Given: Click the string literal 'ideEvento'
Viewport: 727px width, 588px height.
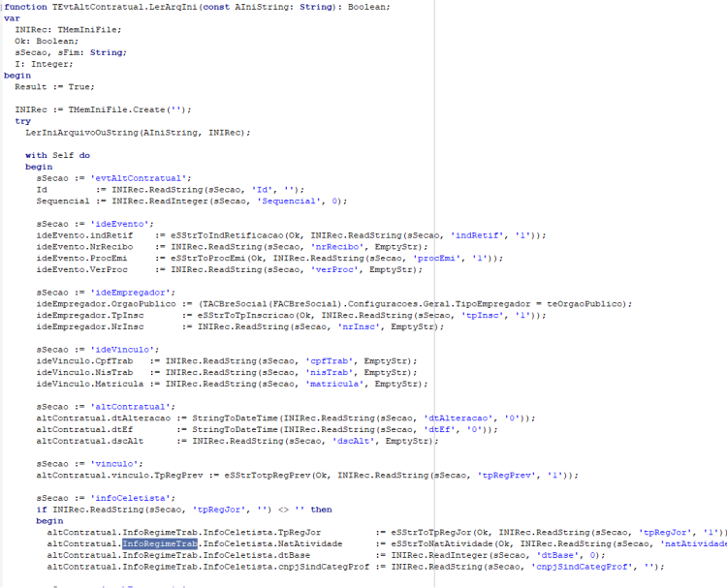Looking at the screenshot, I should pos(119,224).
